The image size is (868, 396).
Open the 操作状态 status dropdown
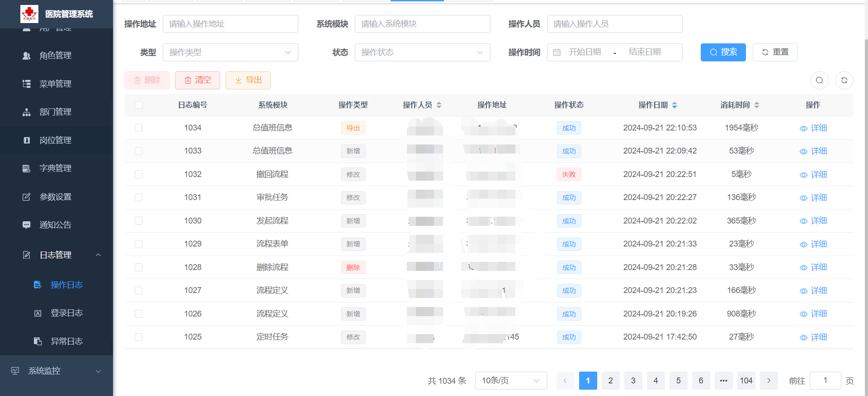point(422,52)
